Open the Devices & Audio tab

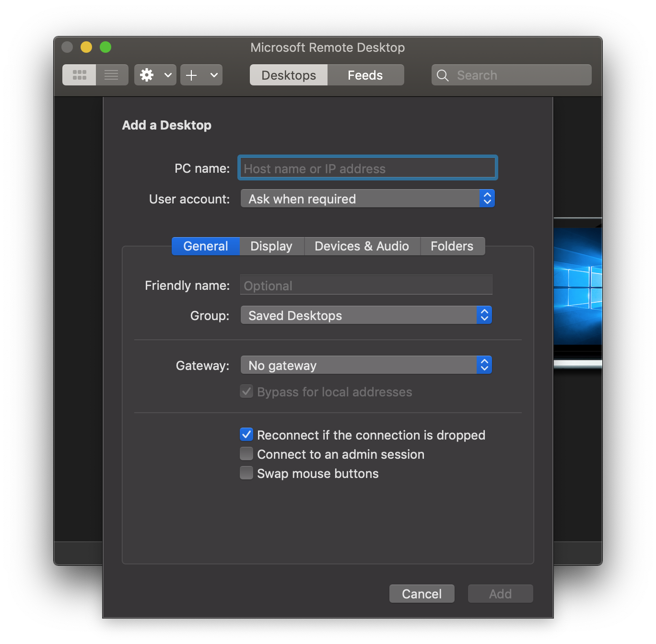(x=362, y=246)
